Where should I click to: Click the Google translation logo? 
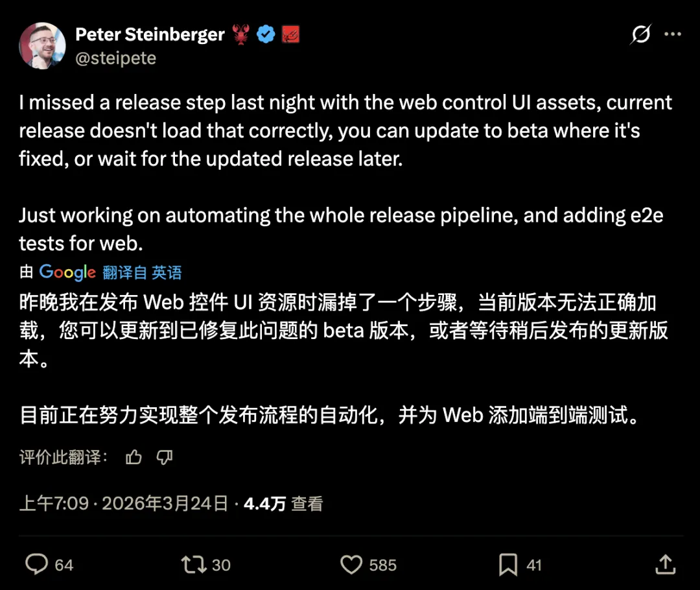coord(67,272)
